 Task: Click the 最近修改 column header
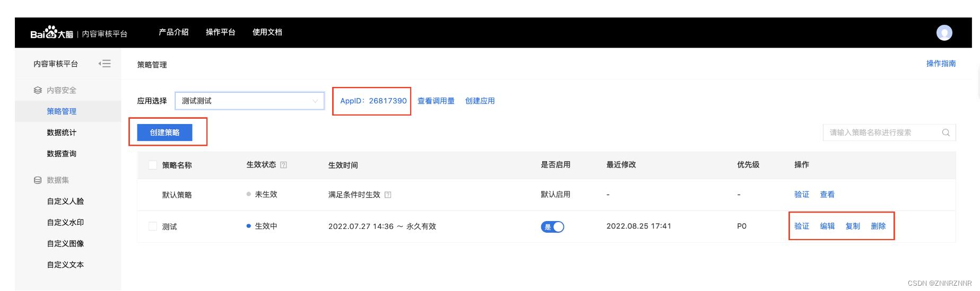coord(621,165)
